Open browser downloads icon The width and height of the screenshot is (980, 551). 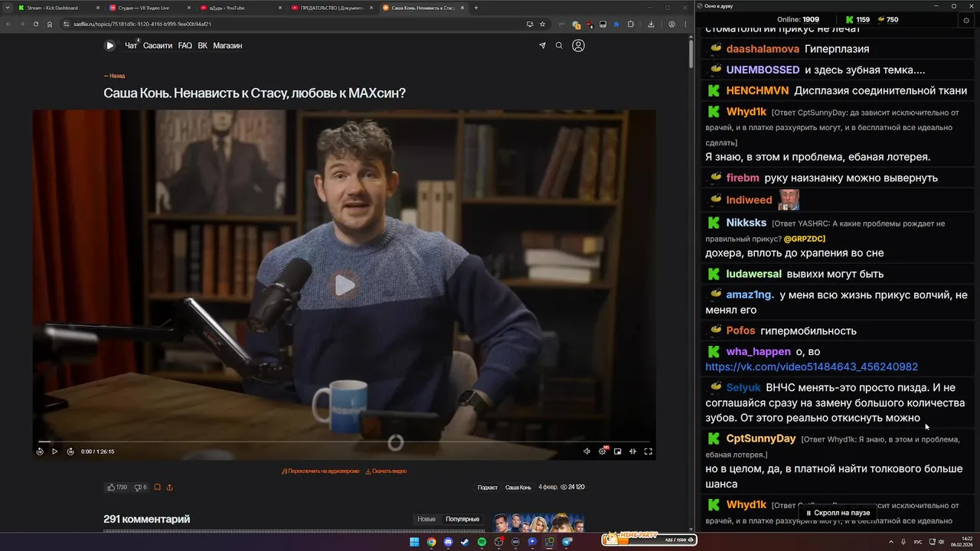(651, 24)
